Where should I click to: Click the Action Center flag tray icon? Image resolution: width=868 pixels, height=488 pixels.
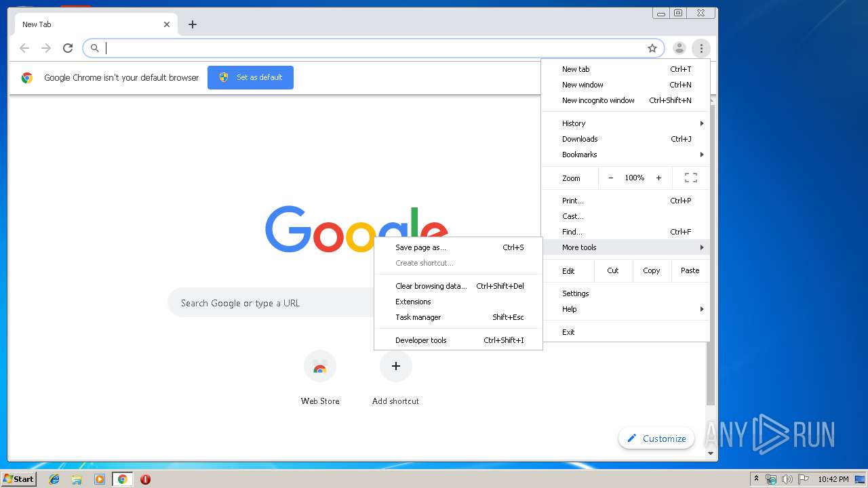tap(804, 479)
